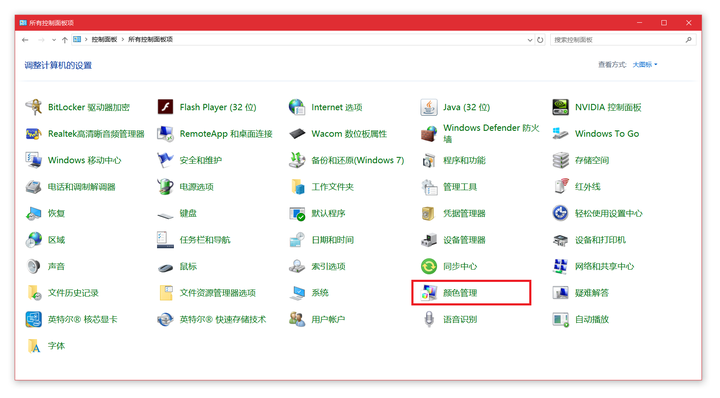Screen dimensions: 720x398
Task: Open the 文件资源管理器选项 link
Action: pyautogui.click(x=218, y=293)
